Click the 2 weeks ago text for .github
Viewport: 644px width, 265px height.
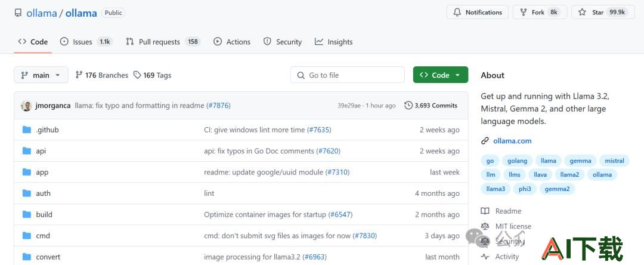(x=439, y=130)
